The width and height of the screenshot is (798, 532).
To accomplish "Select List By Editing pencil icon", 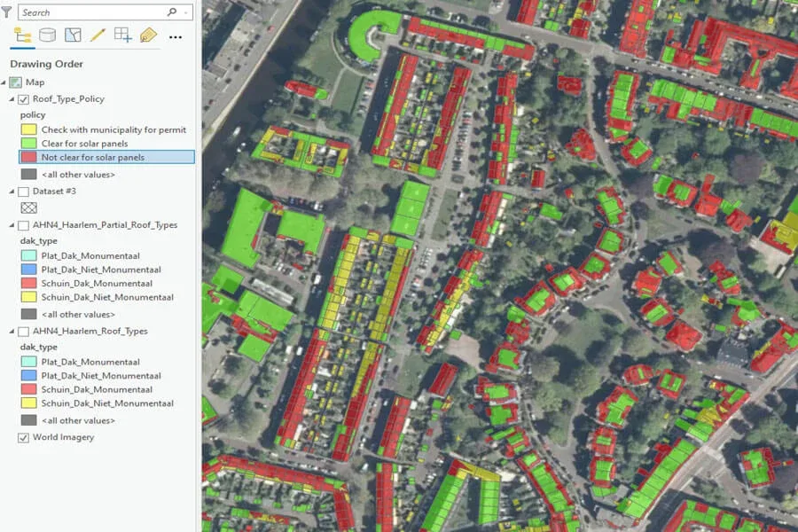I will point(98,35).
